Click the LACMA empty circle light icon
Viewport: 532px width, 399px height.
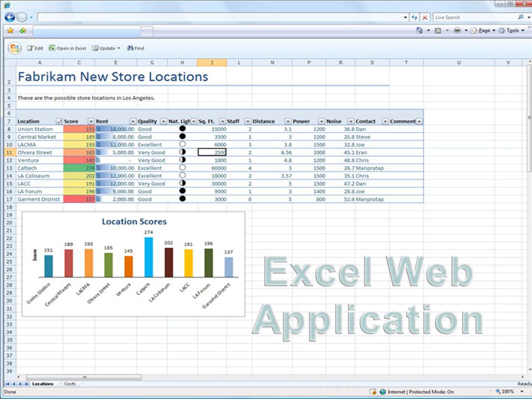(x=182, y=144)
